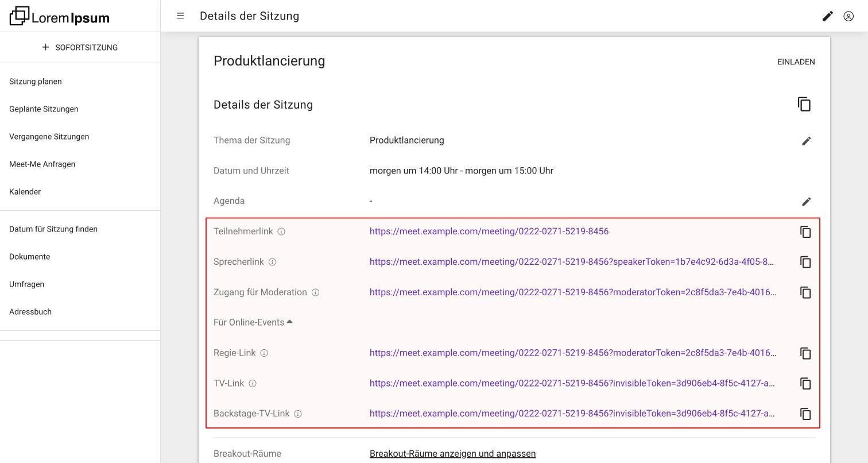868x463 pixels.
Task: Show info for Sprecherlink
Action: point(273,262)
